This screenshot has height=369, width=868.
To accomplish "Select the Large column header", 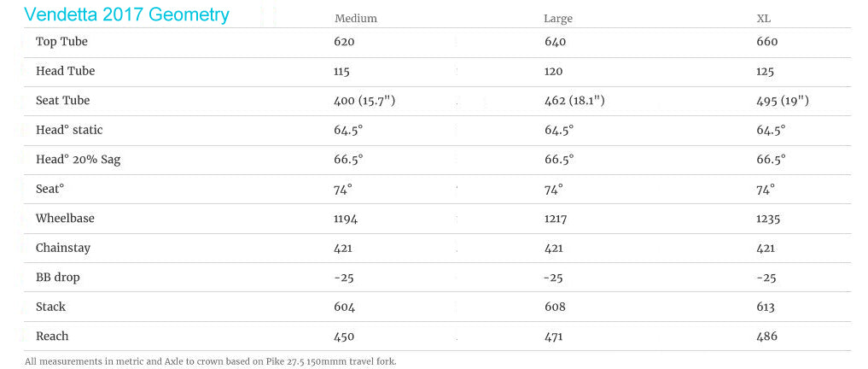I will [x=557, y=18].
